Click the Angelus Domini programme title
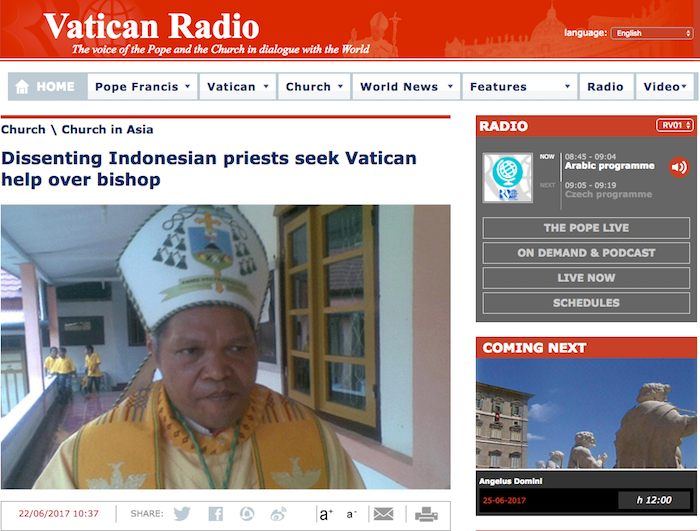Image resolution: width=700 pixels, height=531 pixels. click(511, 481)
